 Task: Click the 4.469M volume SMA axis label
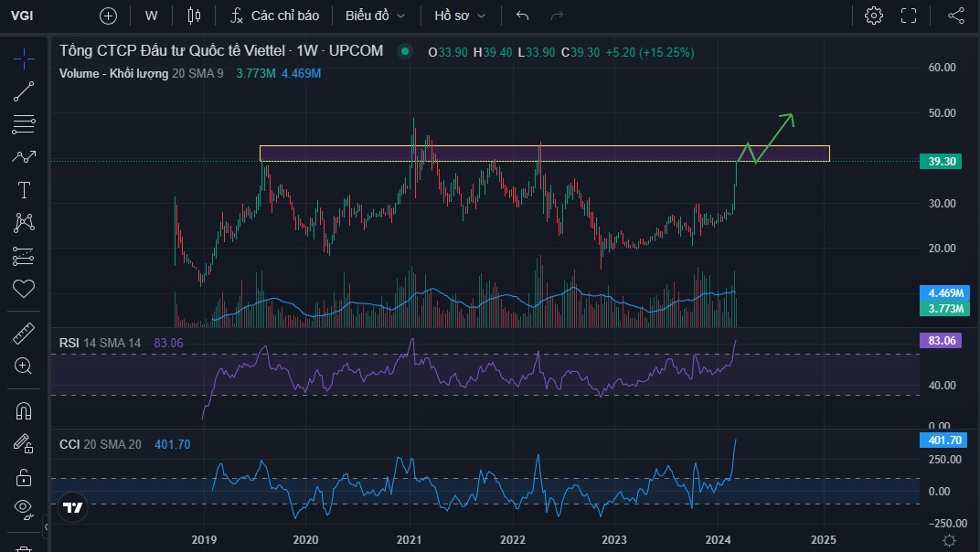tap(944, 293)
